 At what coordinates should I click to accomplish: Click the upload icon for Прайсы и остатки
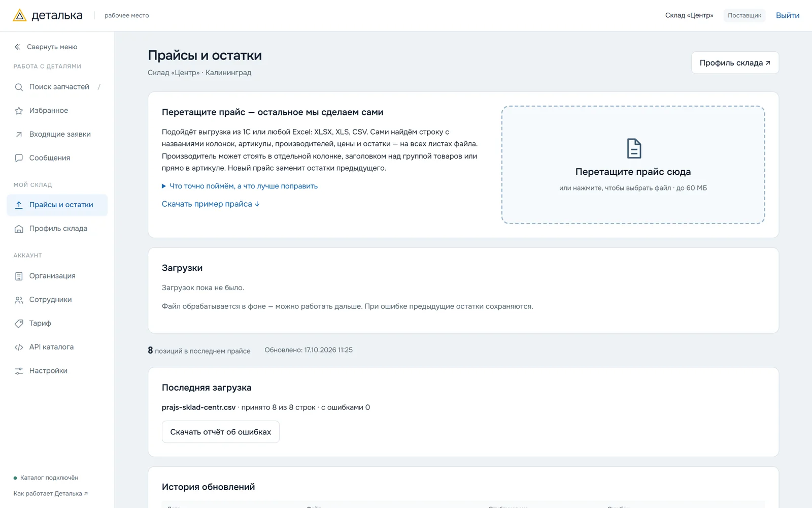click(19, 205)
